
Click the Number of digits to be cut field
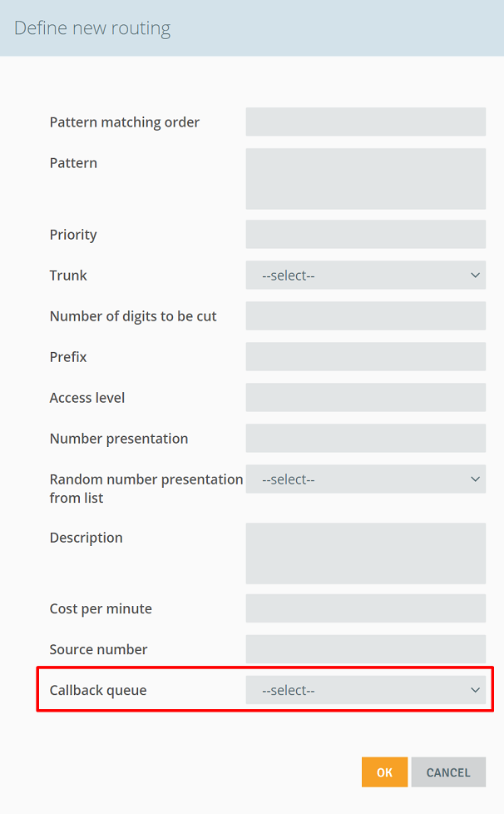tap(366, 316)
